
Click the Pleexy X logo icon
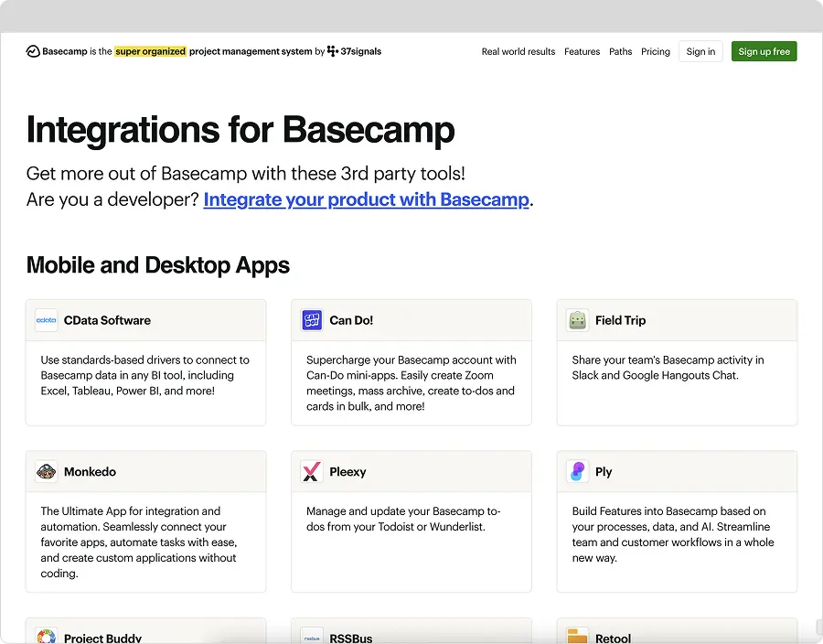coord(312,472)
